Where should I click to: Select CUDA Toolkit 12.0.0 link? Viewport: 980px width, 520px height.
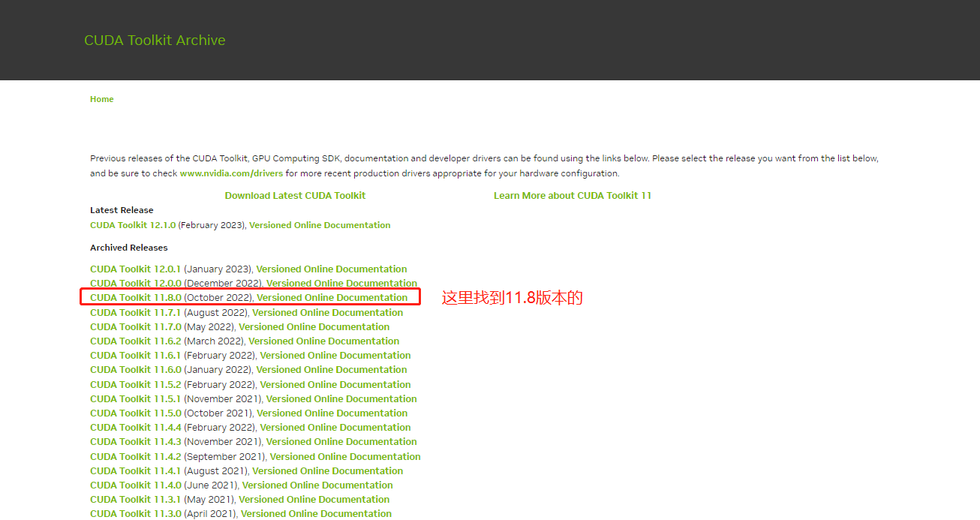(136, 284)
